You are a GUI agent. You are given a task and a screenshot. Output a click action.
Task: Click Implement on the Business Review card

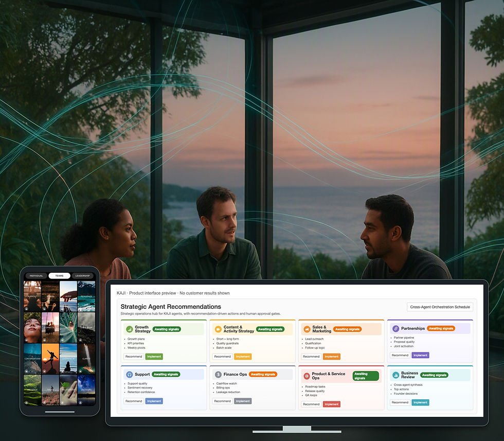[421, 402]
